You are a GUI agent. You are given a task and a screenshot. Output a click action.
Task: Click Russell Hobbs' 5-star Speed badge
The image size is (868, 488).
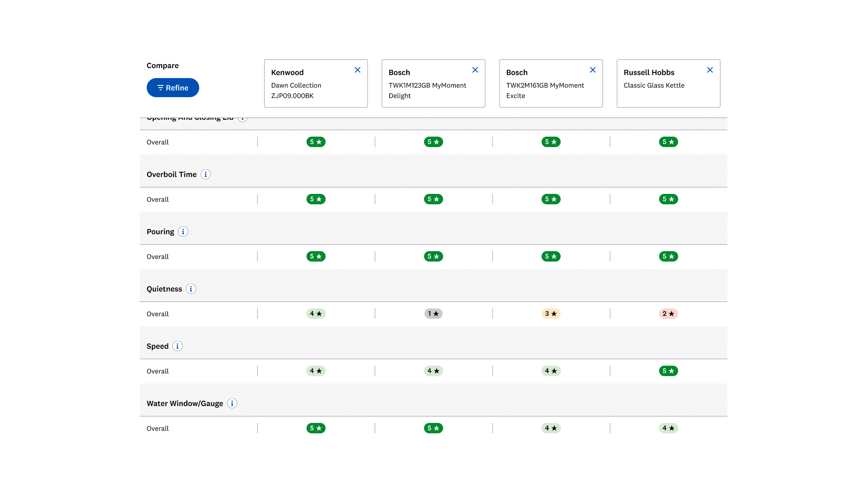tap(668, 371)
